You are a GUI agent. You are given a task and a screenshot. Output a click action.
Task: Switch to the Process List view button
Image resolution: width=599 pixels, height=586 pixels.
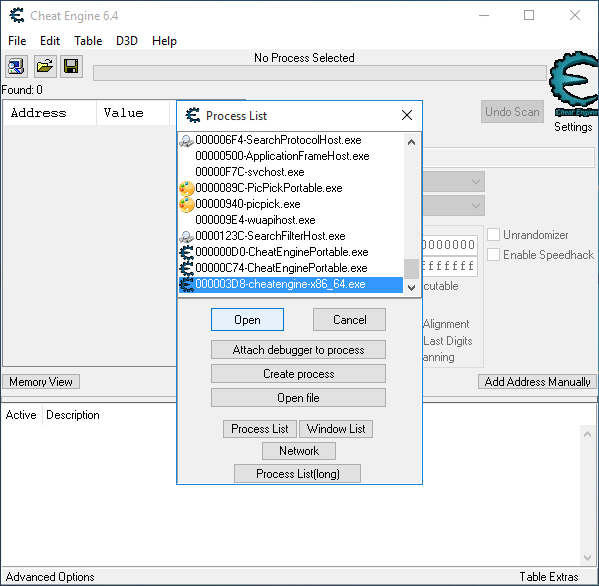[260, 429]
